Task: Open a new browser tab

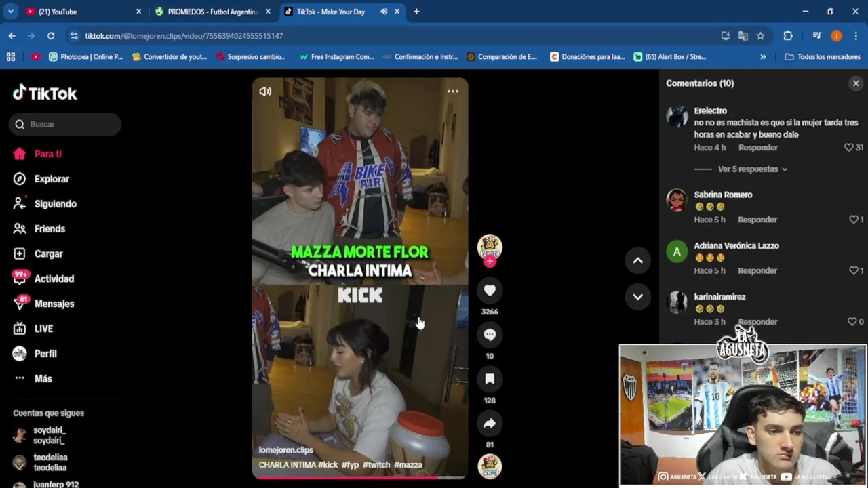Action: point(416,12)
